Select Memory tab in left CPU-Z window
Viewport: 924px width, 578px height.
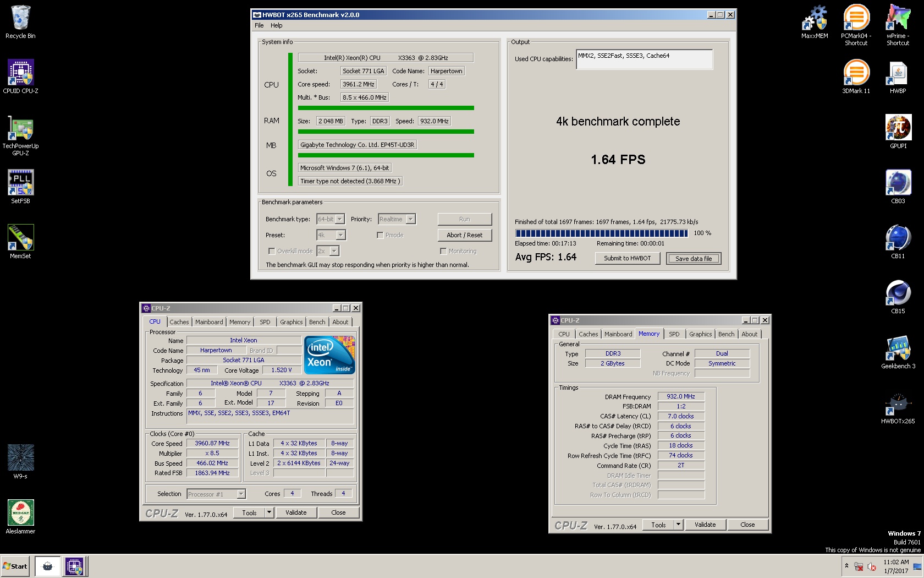(x=239, y=322)
